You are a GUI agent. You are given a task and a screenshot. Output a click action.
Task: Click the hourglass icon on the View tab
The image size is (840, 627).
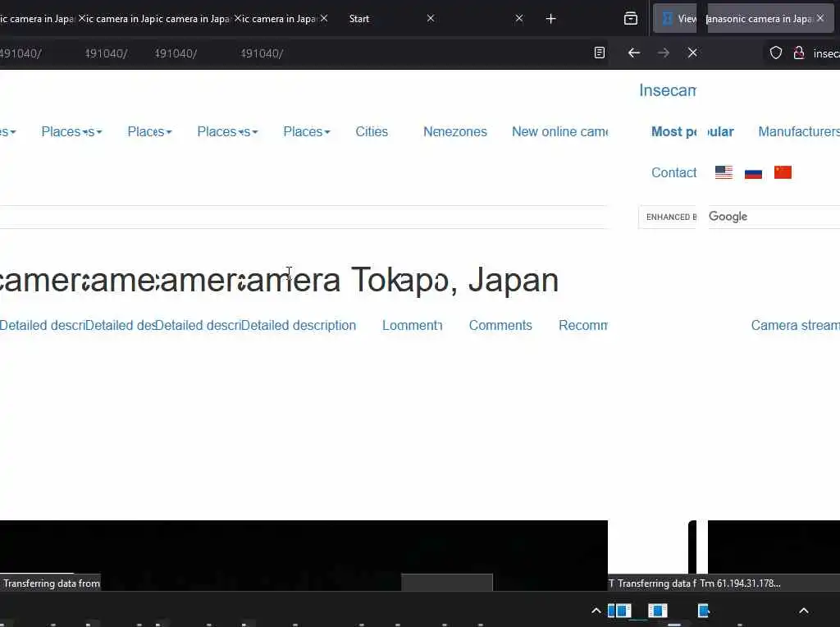tap(667, 19)
